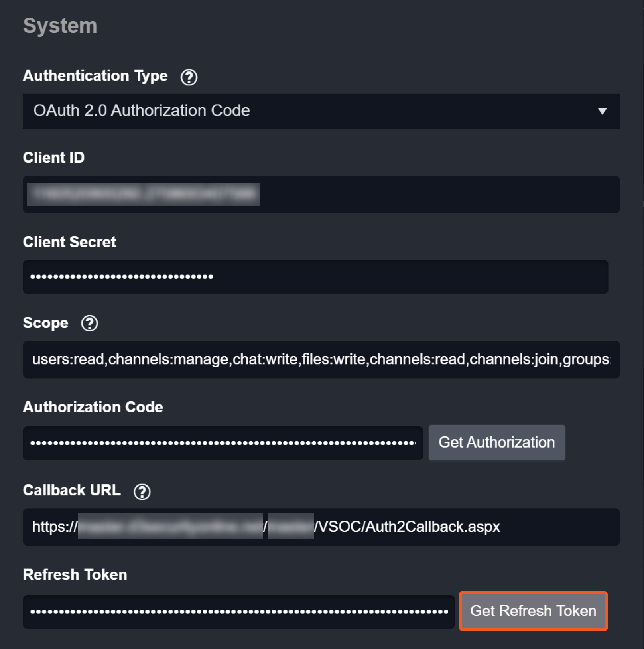Click the Callback URL label text

(x=72, y=490)
